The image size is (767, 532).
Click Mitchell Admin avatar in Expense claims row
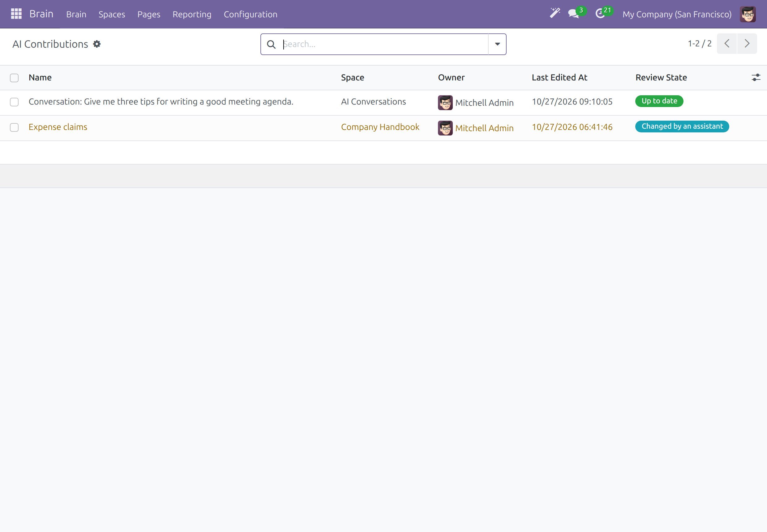[x=445, y=128]
